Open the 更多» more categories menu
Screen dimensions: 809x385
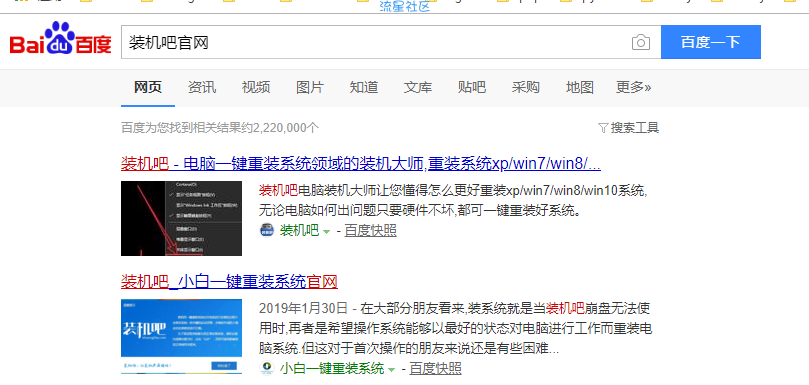pos(633,87)
